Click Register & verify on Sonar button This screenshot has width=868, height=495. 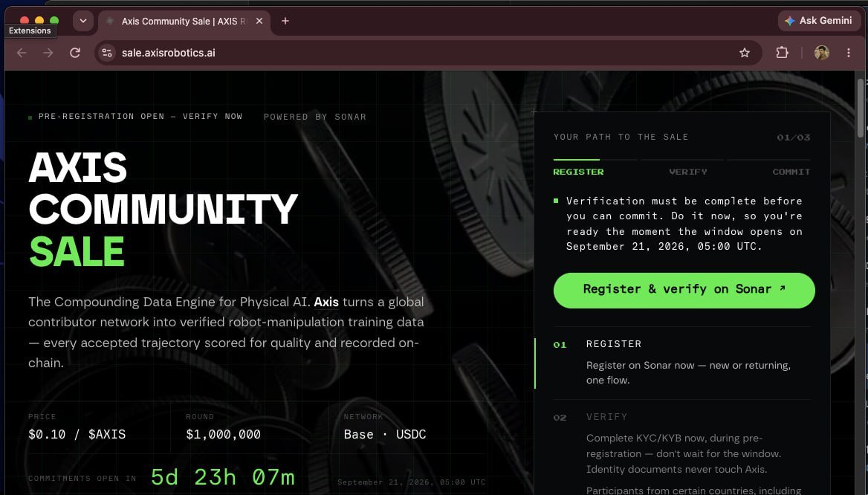(x=684, y=290)
